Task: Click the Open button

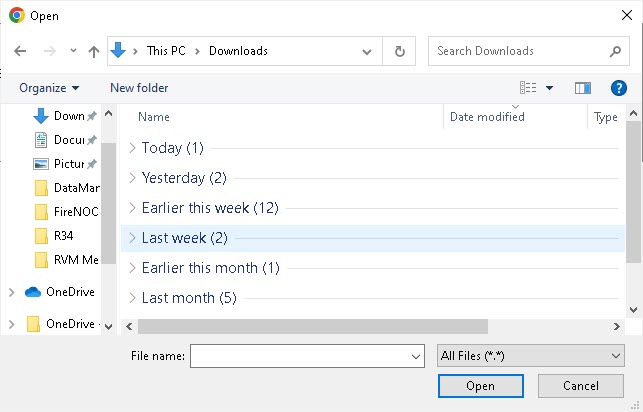Action: point(480,386)
